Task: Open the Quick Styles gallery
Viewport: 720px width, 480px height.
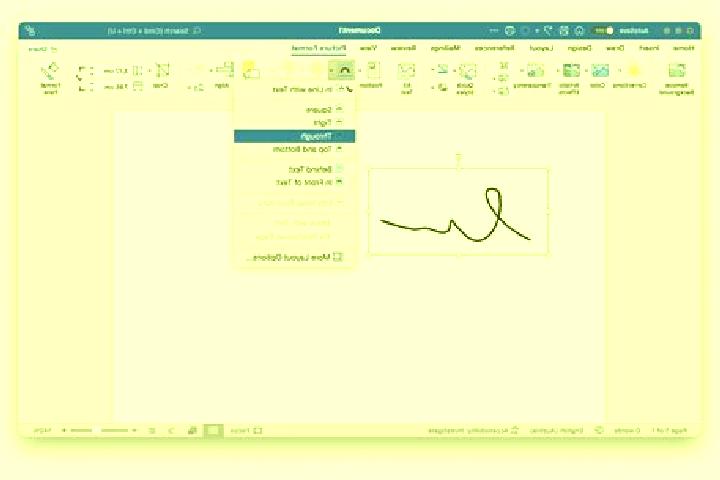Action: (467, 71)
